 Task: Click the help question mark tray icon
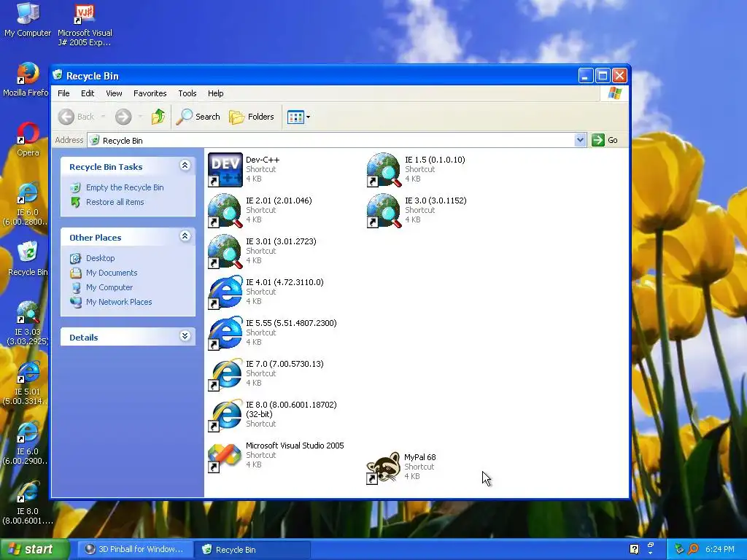[x=634, y=549]
